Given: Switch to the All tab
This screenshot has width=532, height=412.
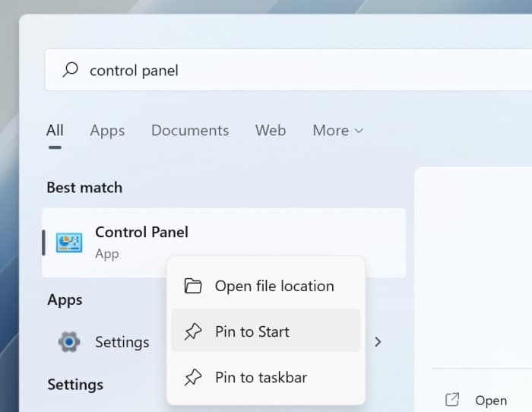Looking at the screenshot, I should coord(55,130).
